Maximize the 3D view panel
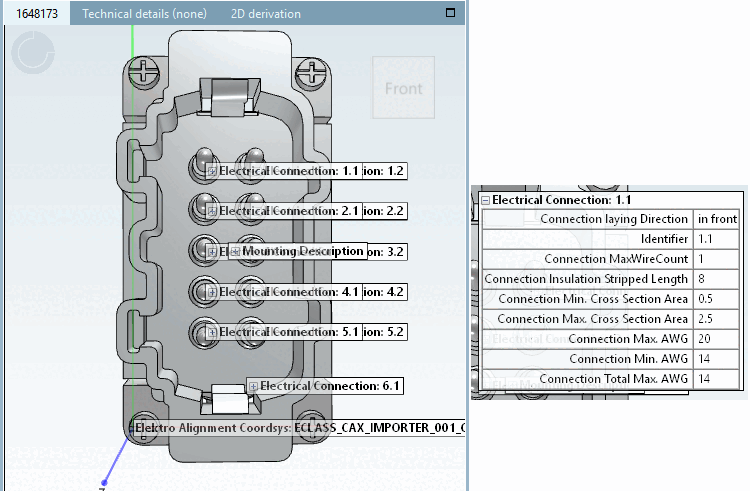750x491 pixels. 450,13
